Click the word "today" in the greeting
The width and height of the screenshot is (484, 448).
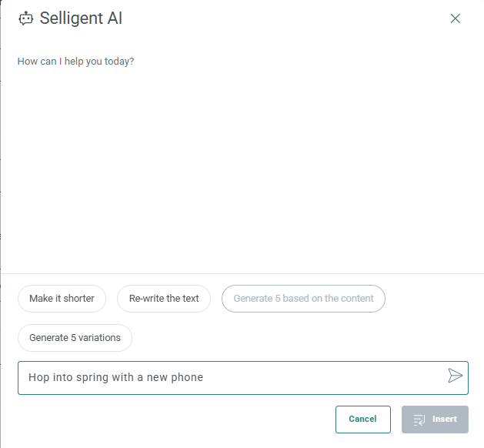[117, 62]
